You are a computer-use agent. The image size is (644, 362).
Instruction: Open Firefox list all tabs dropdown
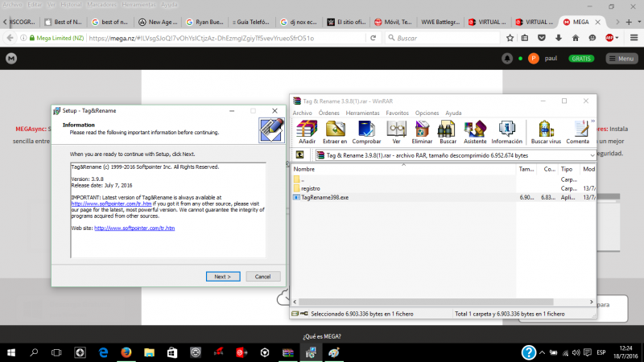click(x=639, y=23)
